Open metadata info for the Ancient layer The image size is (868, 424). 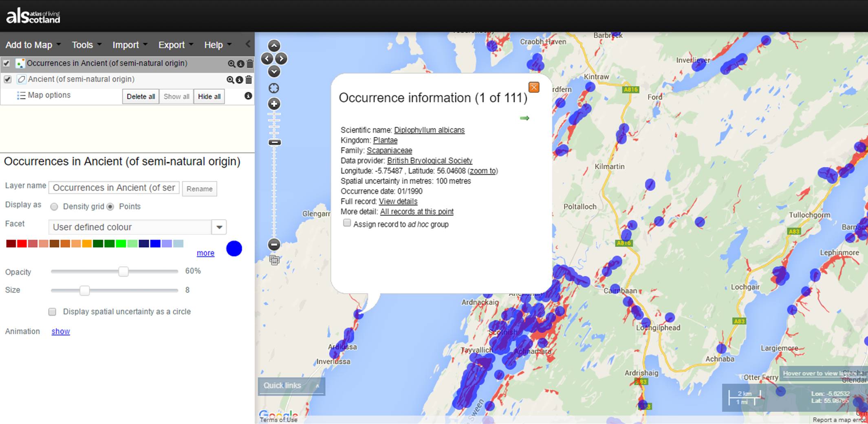240,80
